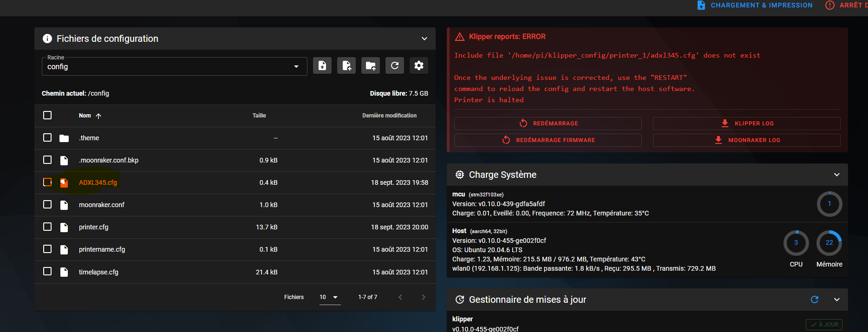
Task: Click the printername.cfg file icon
Action: coord(64,250)
